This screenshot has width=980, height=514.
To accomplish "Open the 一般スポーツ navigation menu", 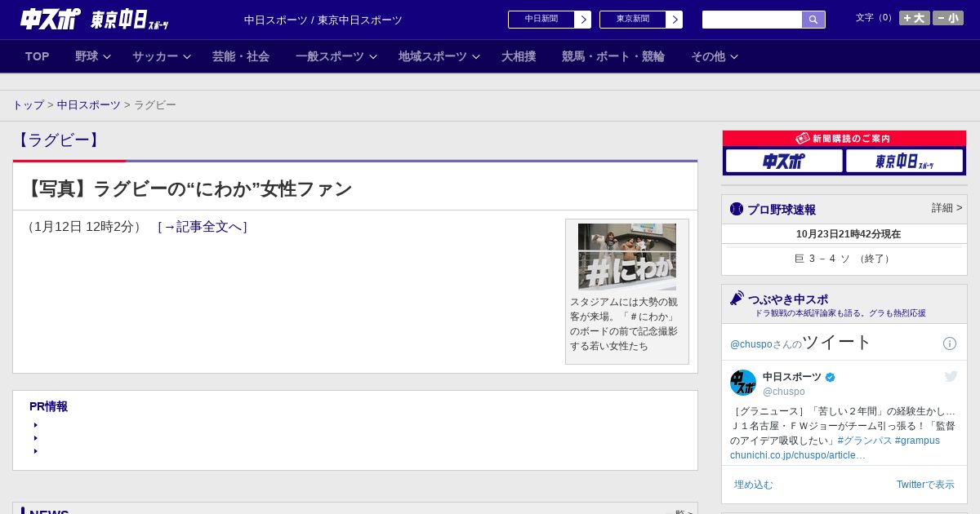I will click(330, 56).
